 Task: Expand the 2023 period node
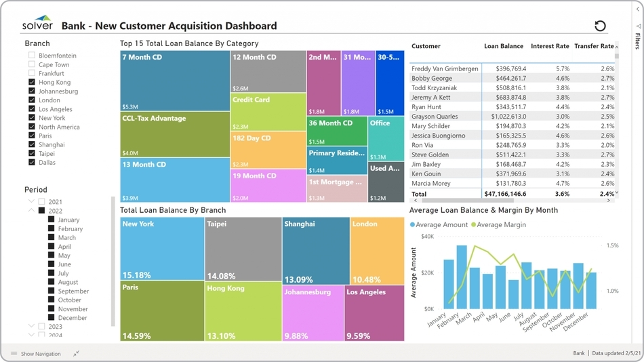[31, 326]
